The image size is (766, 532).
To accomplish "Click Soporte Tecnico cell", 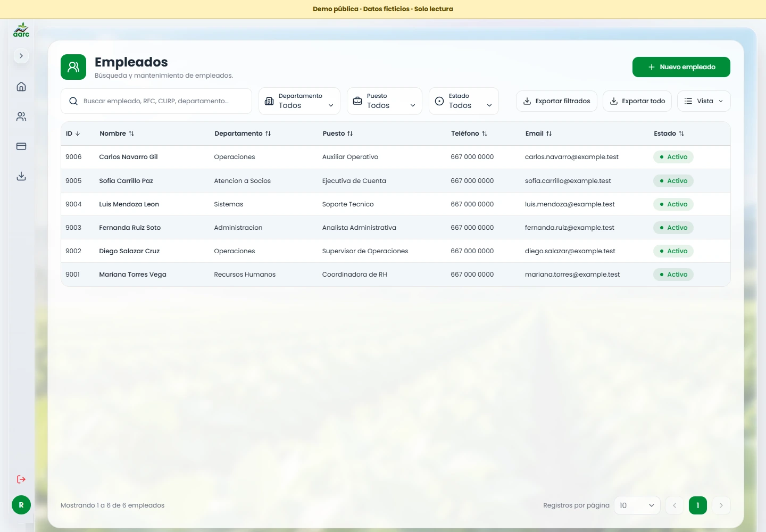I will tap(348, 204).
